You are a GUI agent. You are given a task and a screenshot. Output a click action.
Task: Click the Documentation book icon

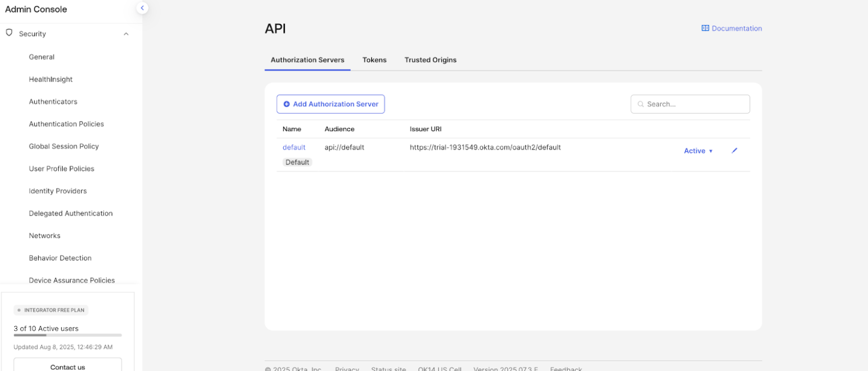705,29
